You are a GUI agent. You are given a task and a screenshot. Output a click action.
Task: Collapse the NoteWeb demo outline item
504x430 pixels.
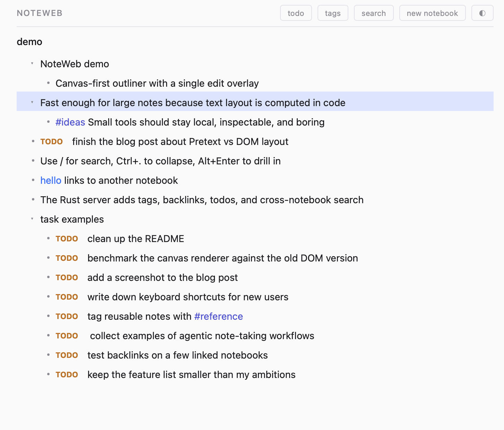[32, 64]
